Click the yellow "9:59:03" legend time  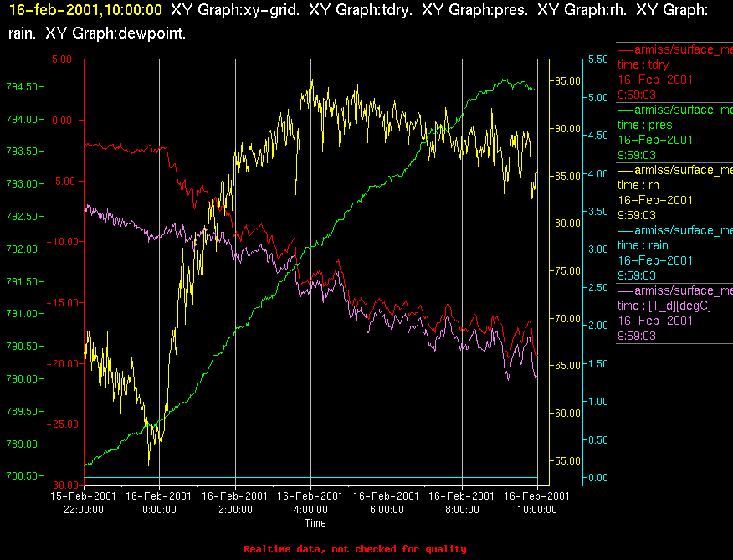click(x=636, y=215)
